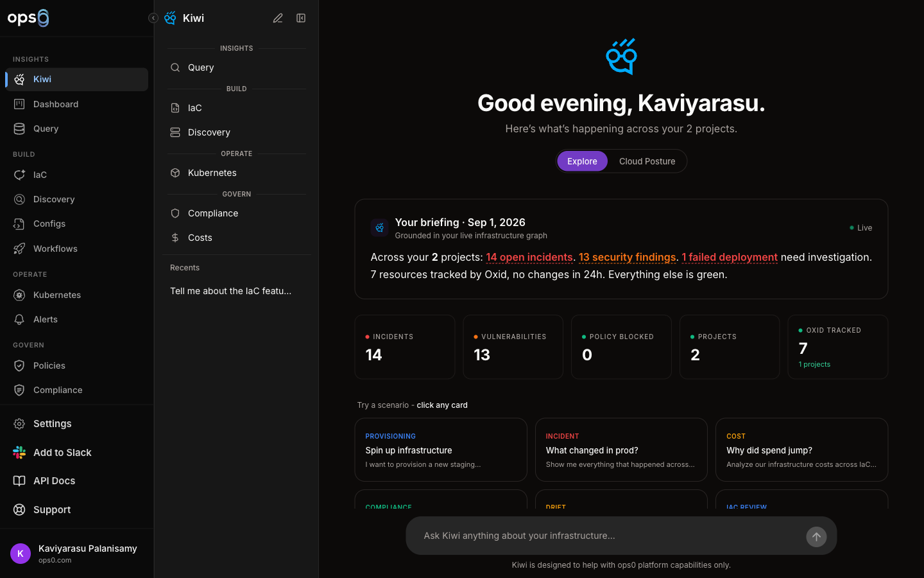Toggle the Kiwi side panel layout icon
Viewport: 924px width, 578px height.
pos(301,18)
